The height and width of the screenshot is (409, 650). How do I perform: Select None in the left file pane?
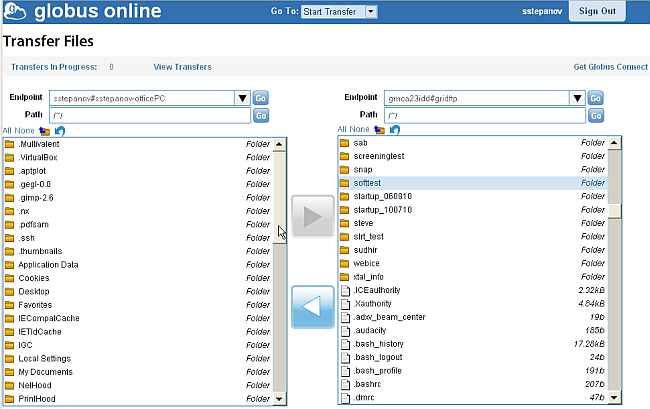24,131
